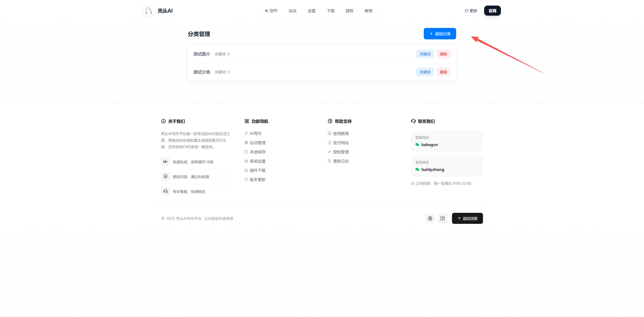Click the WeChat icon next to kekegov
644x317 pixels.
(x=417, y=145)
